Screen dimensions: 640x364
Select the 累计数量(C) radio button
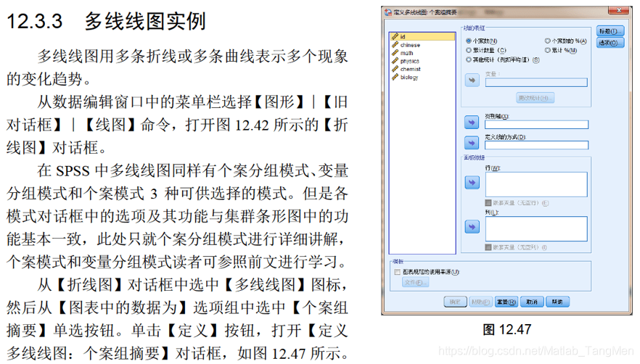[469, 50]
